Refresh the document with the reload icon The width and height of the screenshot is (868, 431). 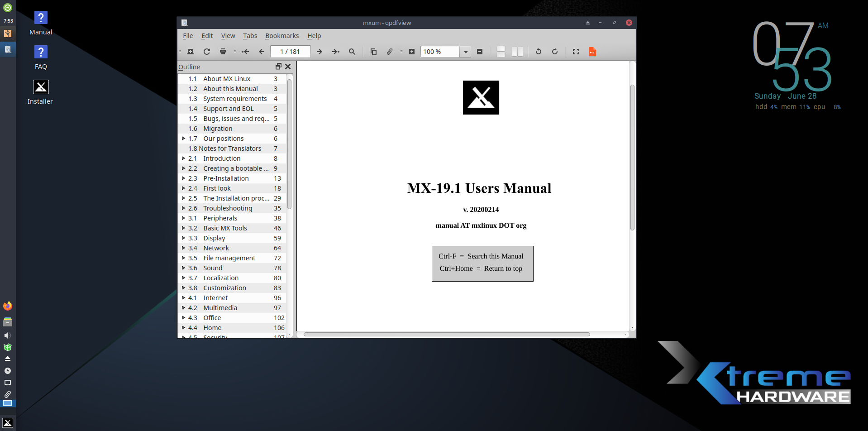(x=207, y=52)
